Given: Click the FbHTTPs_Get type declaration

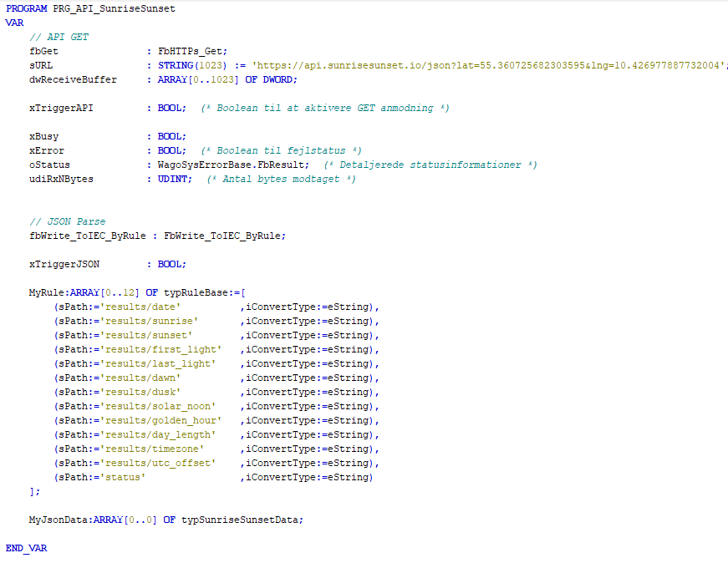Looking at the screenshot, I should coord(192,51).
